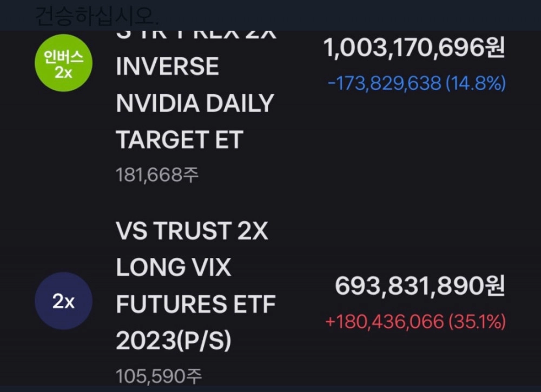Select the word INVERSE in holding name
The image size is (541, 392).
click(x=168, y=67)
